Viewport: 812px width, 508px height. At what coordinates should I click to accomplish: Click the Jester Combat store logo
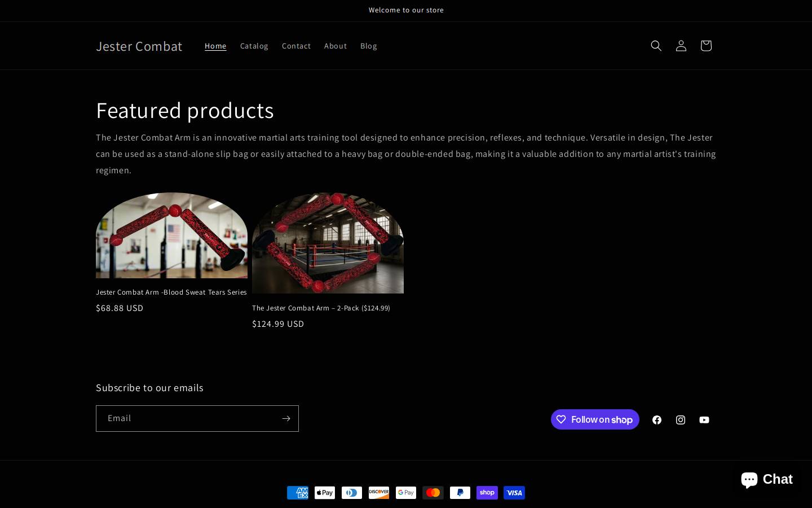(x=139, y=46)
